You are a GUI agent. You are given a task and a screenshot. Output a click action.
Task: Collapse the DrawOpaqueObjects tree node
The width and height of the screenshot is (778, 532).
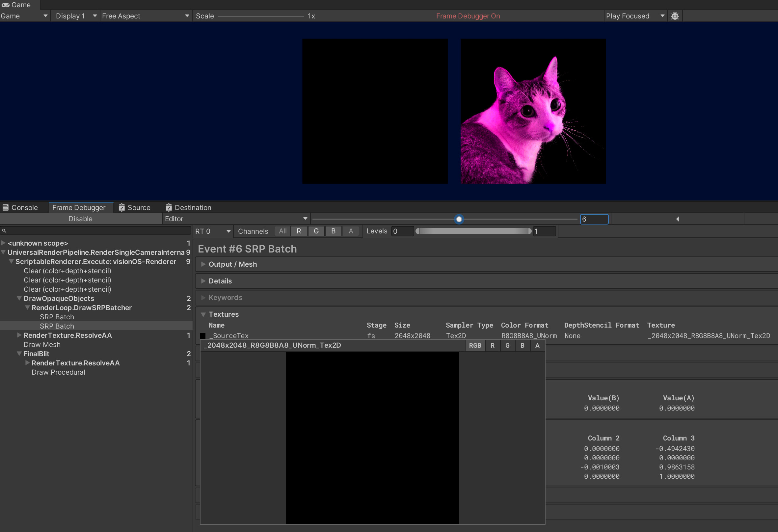point(19,298)
